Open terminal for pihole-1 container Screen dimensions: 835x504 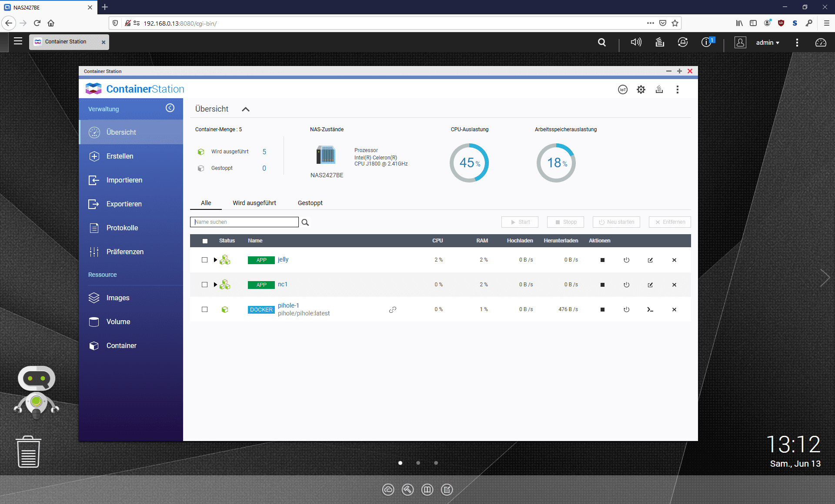pos(650,309)
